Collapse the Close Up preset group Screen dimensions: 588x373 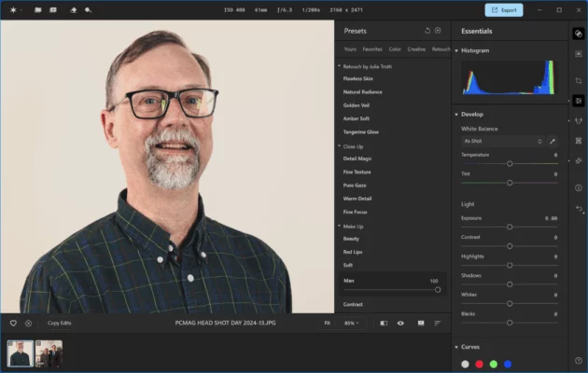[x=340, y=146]
